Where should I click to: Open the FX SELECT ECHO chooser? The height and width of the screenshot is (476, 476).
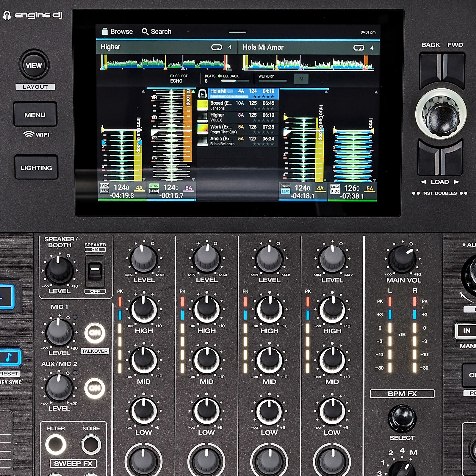coord(179,79)
